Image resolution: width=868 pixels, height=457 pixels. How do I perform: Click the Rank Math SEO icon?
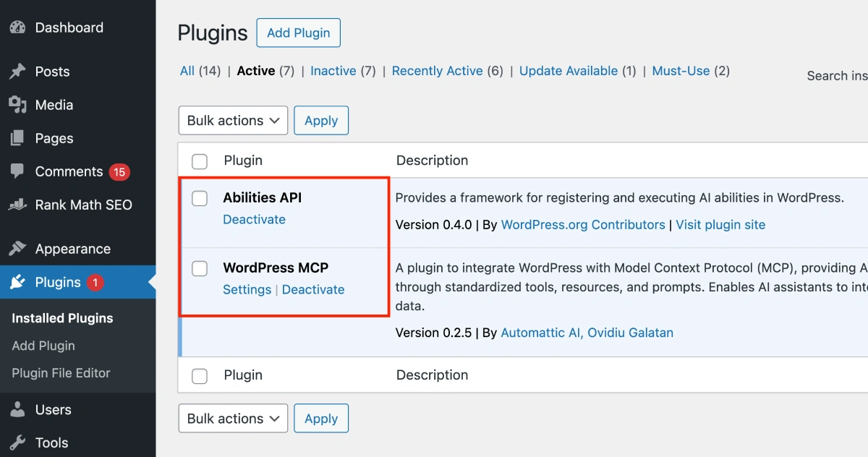(17, 205)
